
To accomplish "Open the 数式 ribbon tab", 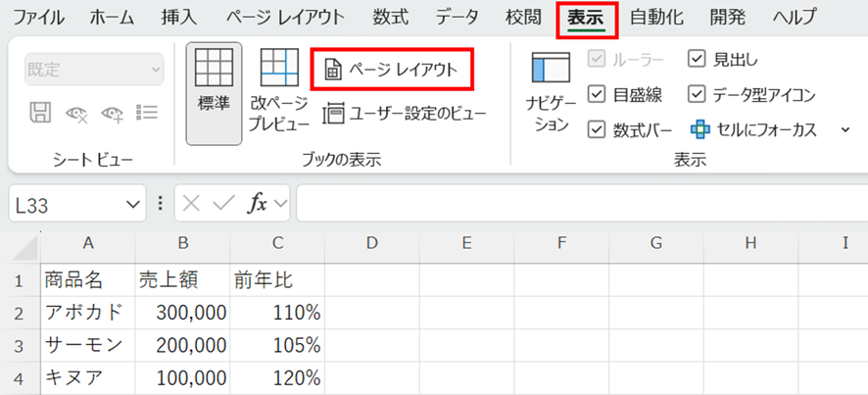I will (x=392, y=17).
